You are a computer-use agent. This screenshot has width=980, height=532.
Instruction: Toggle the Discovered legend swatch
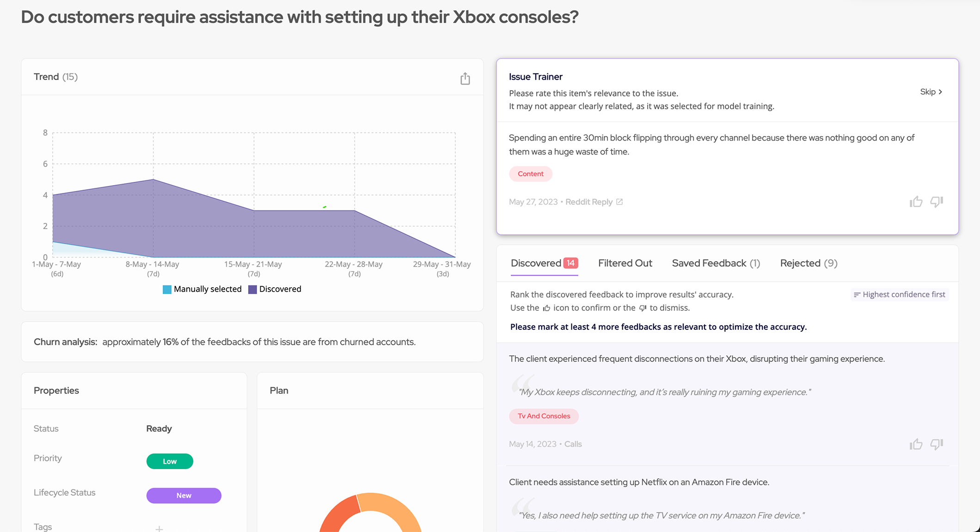(252, 290)
